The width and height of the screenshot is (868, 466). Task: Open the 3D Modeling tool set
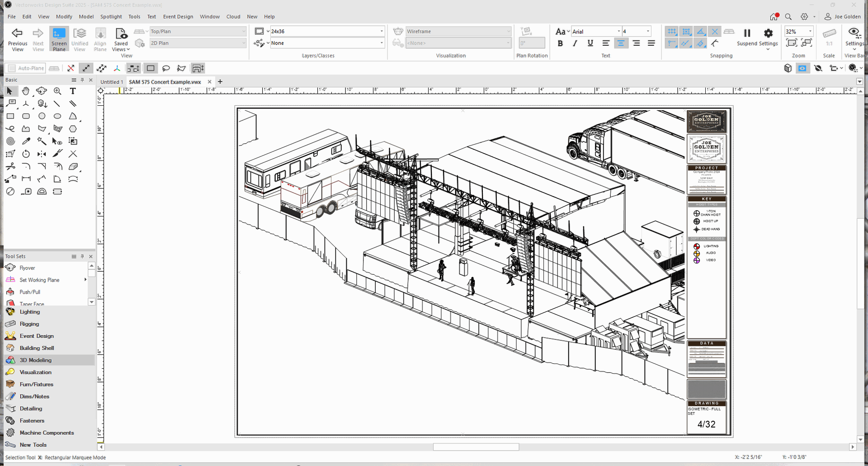tap(35, 360)
